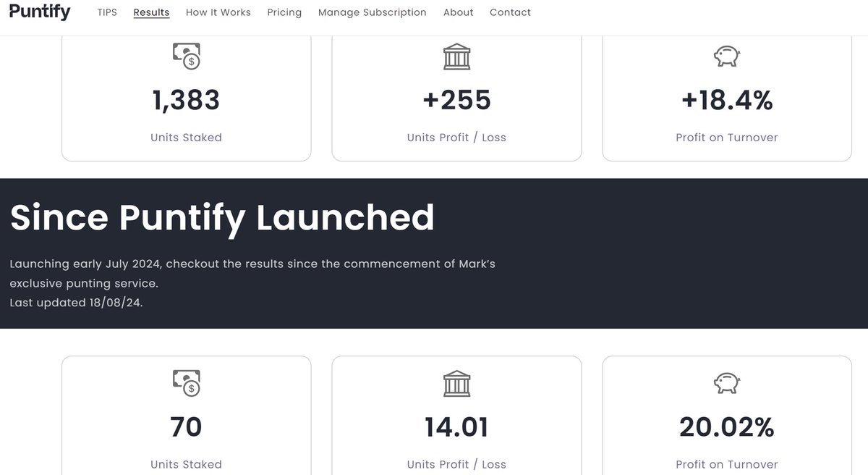Click the 'exclusive punting service.' text line
Image resolution: width=868 pixels, height=475 pixels.
(84, 284)
